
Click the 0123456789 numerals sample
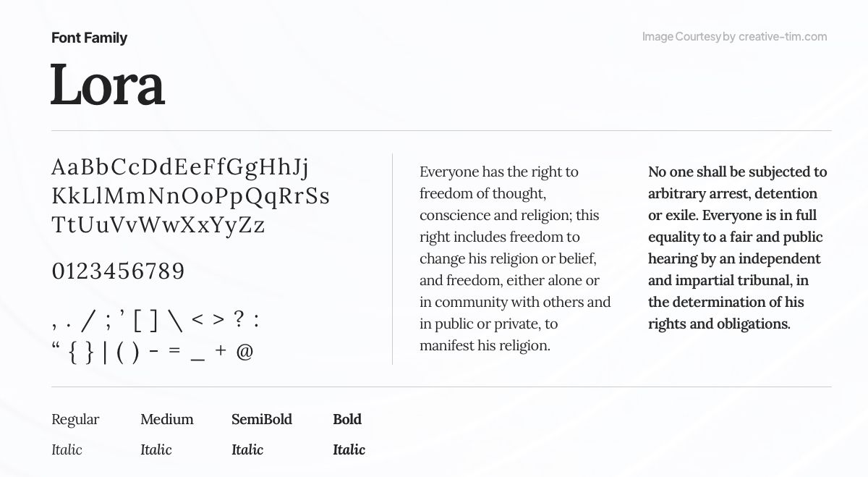118,271
